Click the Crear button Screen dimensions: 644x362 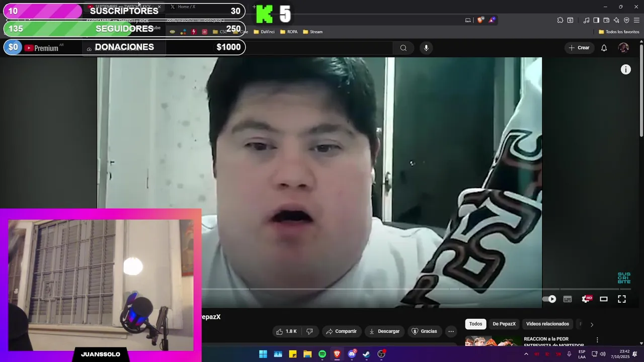pos(579,48)
